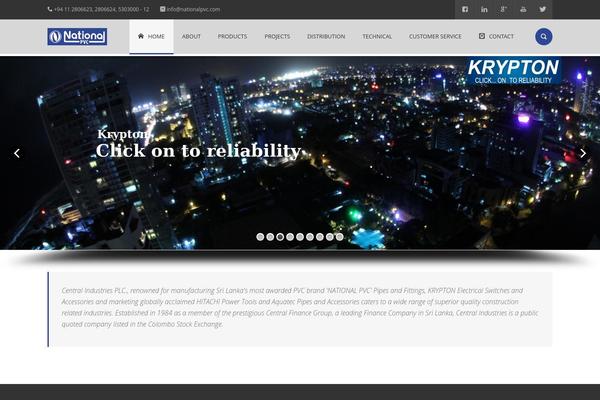Screen dimensions: 600x400
Task: Click the phone number in top bar
Action: (101, 9)
